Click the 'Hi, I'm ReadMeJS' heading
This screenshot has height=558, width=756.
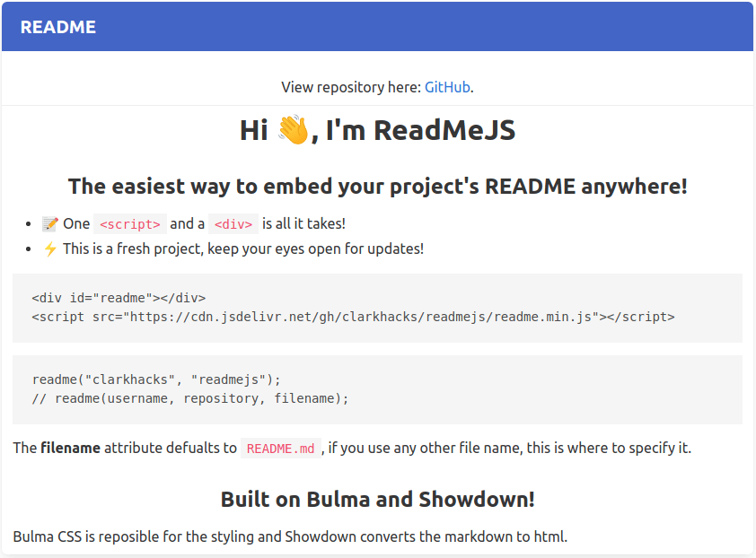(x=377, y=130)
